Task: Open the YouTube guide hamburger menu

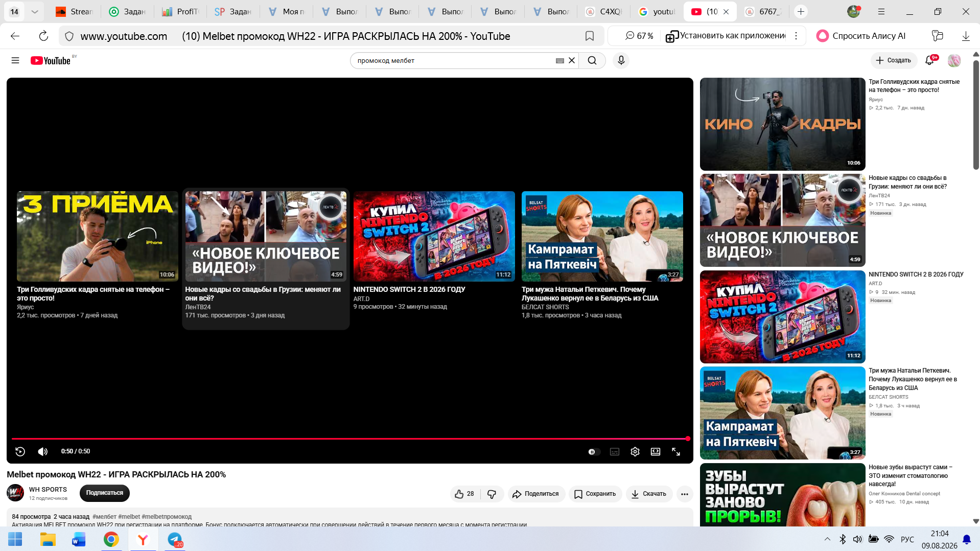Action: [15, 60]
